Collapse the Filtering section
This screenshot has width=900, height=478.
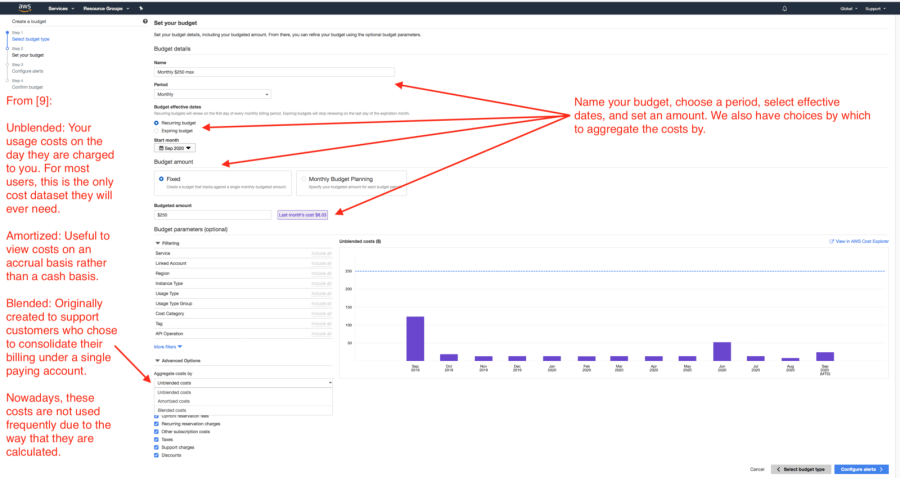[167, 243]
